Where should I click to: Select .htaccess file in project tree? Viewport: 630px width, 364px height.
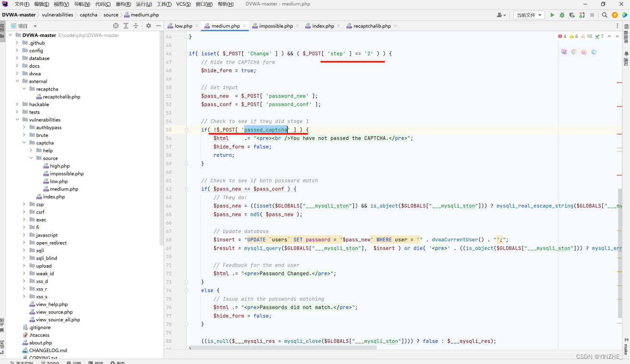pyautogui.click(x=39, y=335)
